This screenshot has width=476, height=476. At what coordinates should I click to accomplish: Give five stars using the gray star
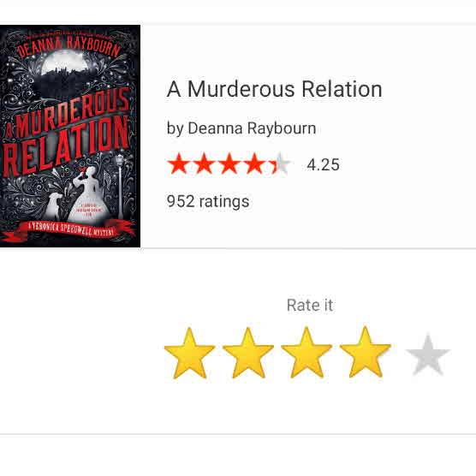pyautogui.click(x=428, y=354)
